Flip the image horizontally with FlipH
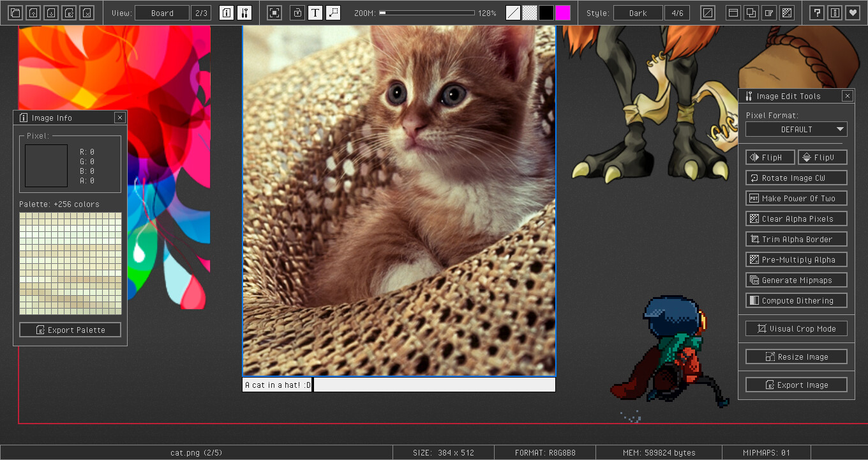The width and height of the screenshot is (868, 460). [770, 157]
